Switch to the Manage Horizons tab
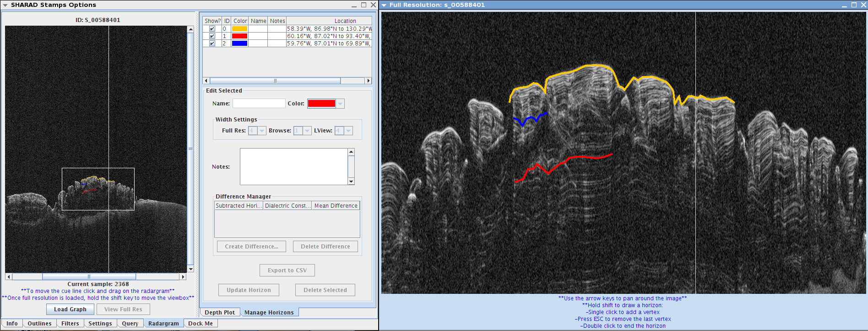Viewport: 868px width, 331px height. tap(269, 313)
